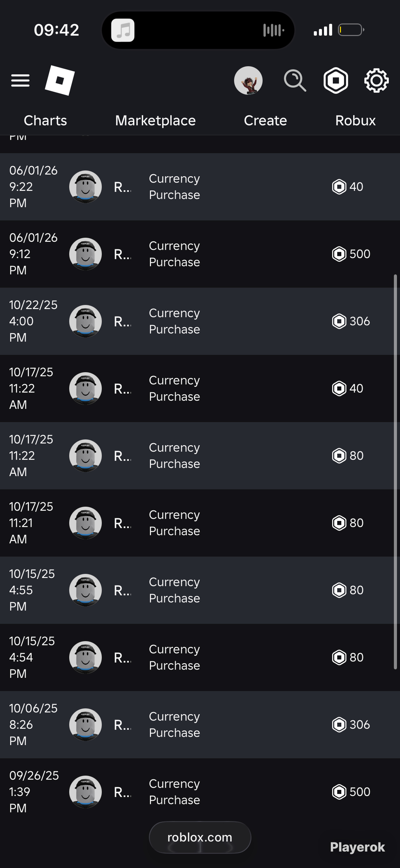Tap the audio waveform indicator in status bar
The width and height of the screenshot is (400, 868).
coord(274,30)
